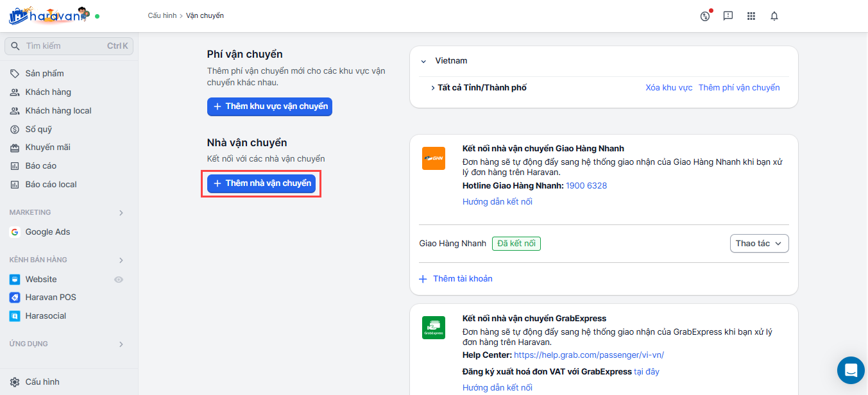
Task: Click the Báo cáo chart icon
Action: click(x=15, y=166)
